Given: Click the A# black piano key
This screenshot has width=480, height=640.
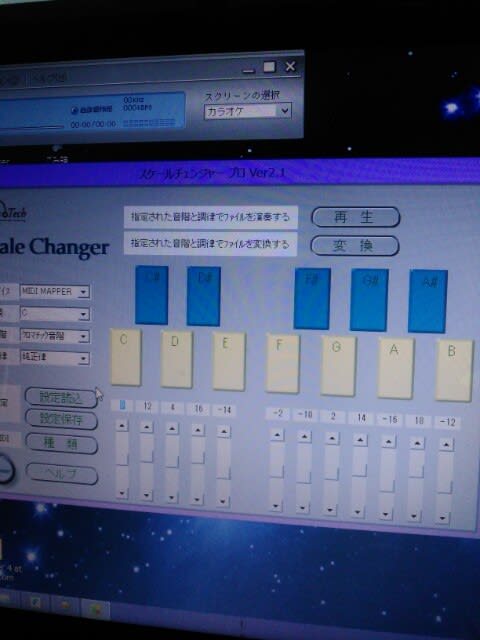Looking at the screenshot, I should click(428, 301).
